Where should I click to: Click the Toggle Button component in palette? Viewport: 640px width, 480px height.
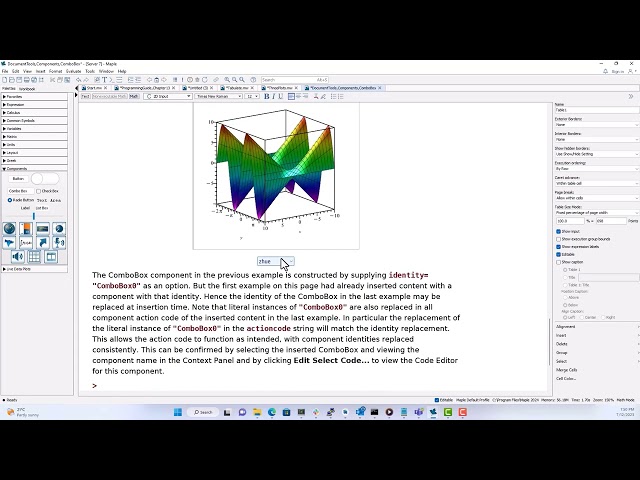tap(45, 179)
